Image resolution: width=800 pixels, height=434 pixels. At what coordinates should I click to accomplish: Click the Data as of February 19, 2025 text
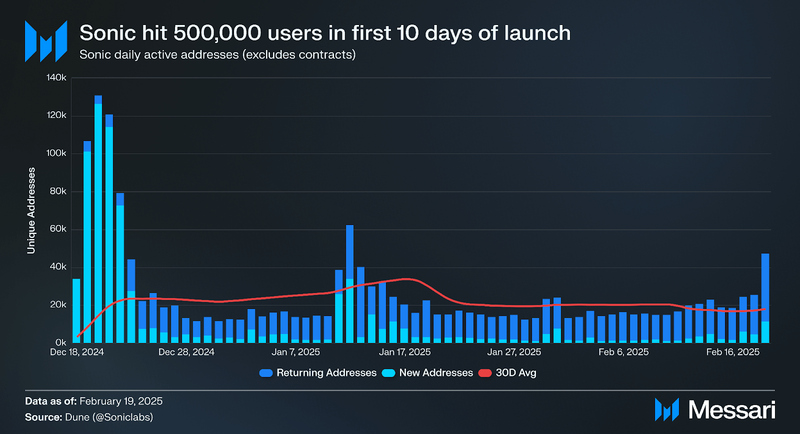coord(94,401)
